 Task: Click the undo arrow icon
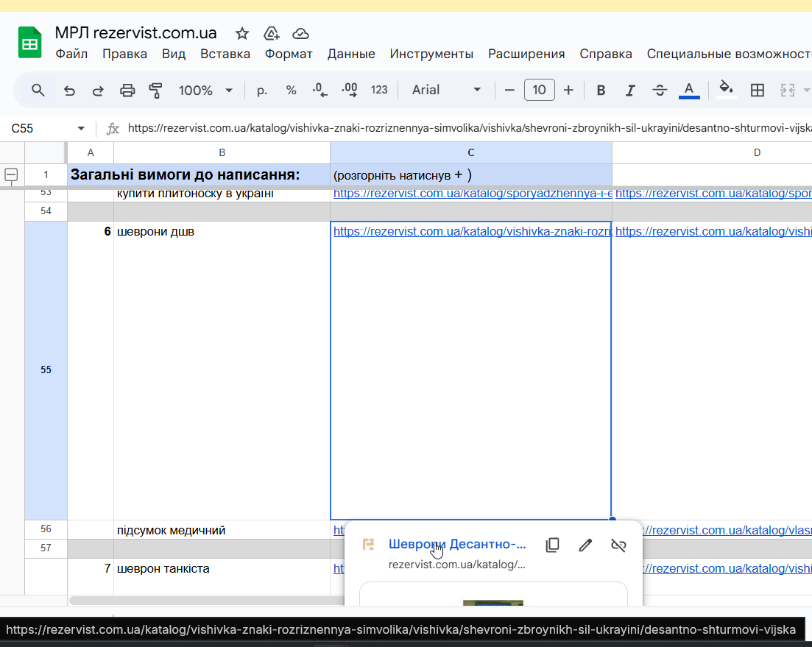69,90
